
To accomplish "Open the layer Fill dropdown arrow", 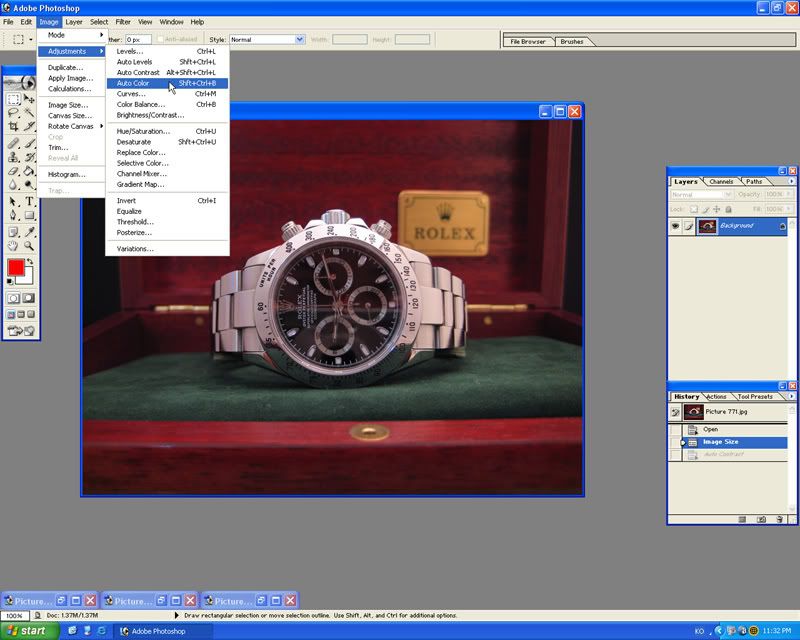I will (789, 209).
